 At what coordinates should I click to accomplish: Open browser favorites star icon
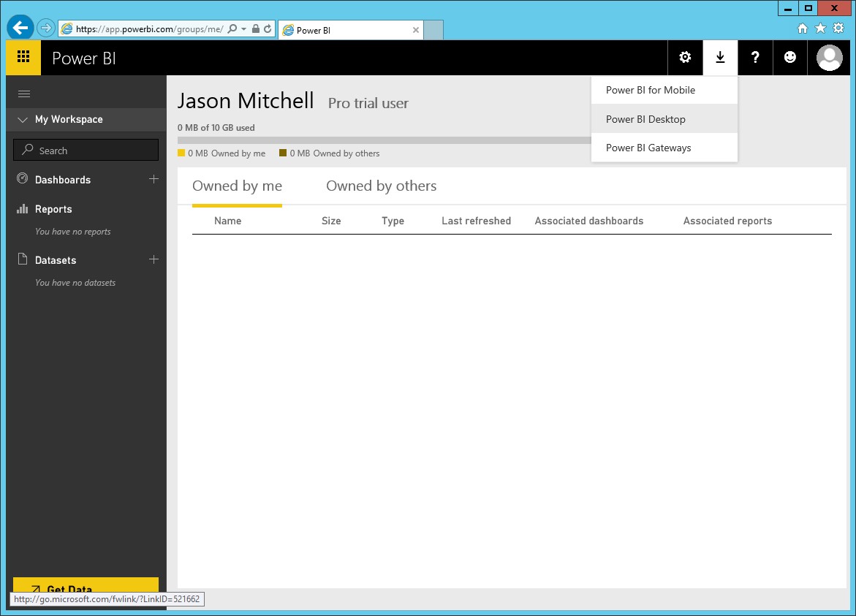point(820,28)
